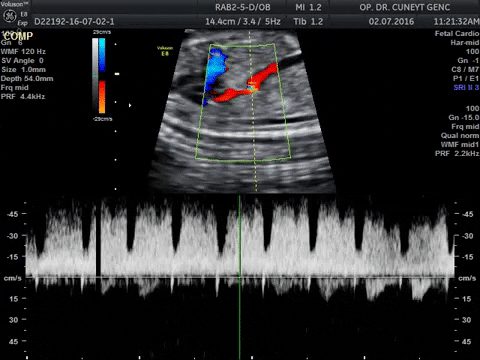Click the blue SRI II 3 setting
Screen dimensions: 480x360
[x=466, y=88]
